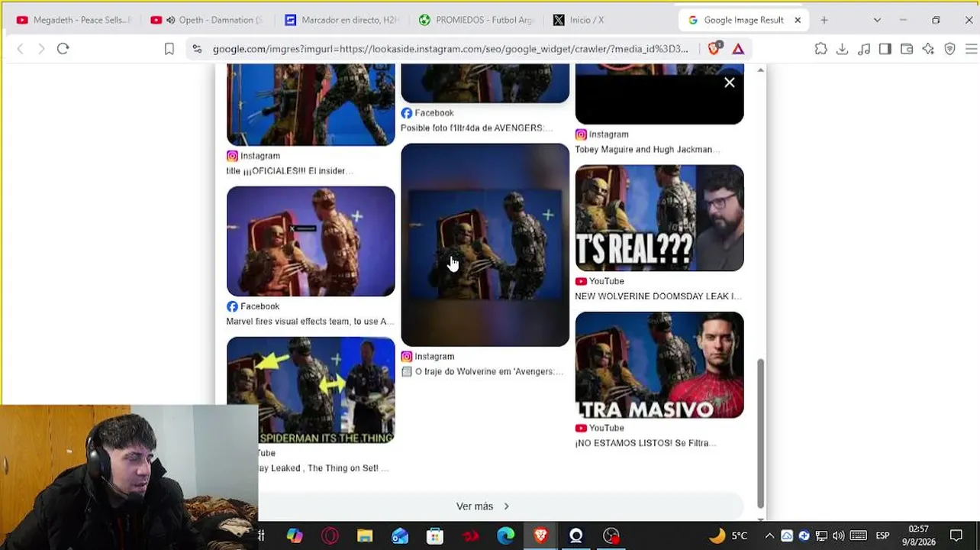Screen dimensions: 980x550
Task: Open the 'title ¡¡¡OFICIALES!!! El insider' result
Action: pos(290,171)
